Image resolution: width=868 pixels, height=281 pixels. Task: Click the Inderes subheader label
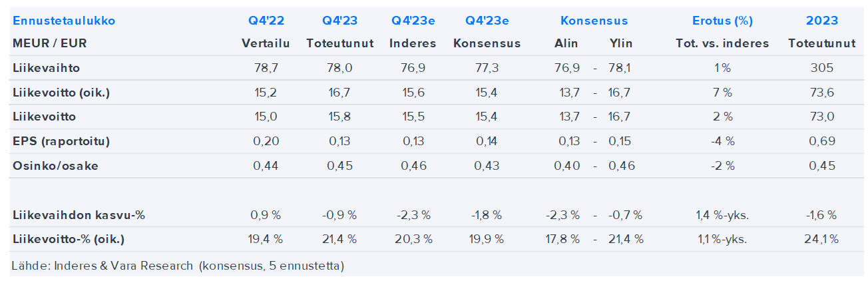coord(413,43)
